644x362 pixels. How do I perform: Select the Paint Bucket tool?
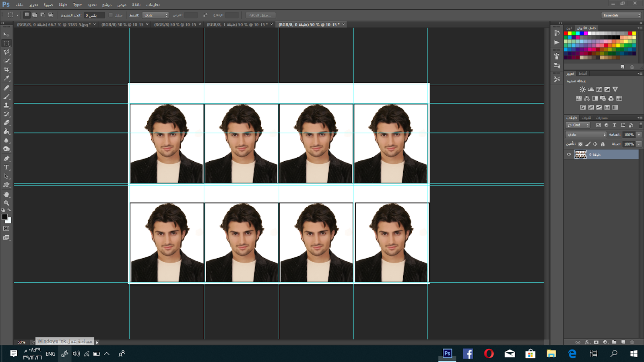pyautogui.click(x=6, y=132)
